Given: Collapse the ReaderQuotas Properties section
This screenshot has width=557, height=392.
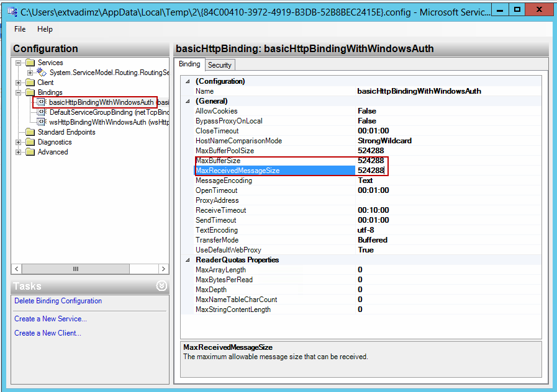Looking at the screenshot, I should (188, 260).
